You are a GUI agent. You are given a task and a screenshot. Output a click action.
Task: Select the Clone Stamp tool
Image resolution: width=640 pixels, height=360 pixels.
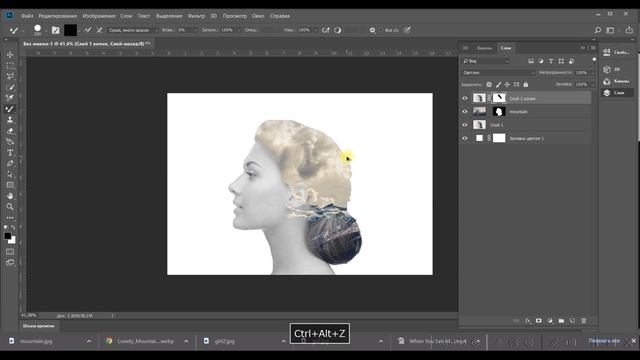(10, 120)
